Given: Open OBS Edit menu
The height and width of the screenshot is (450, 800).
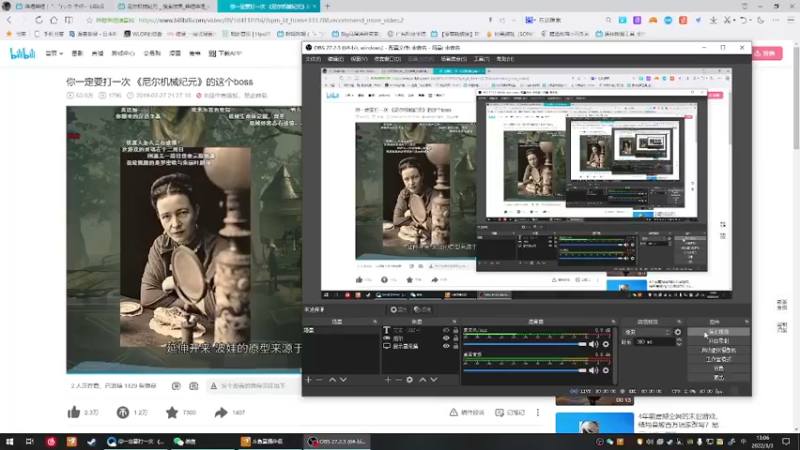Looking at the screenshot, I should [335, 59].
